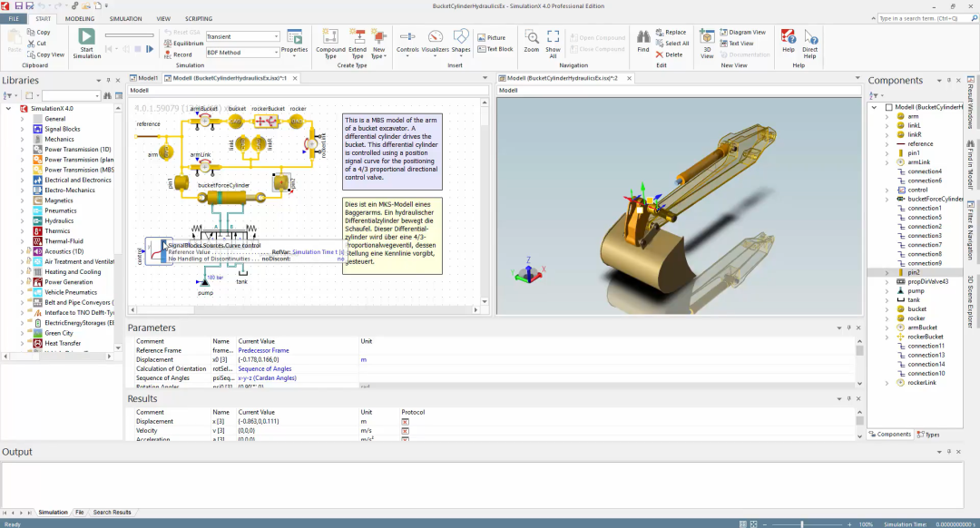Open the 3D View

tap(707, 44)
